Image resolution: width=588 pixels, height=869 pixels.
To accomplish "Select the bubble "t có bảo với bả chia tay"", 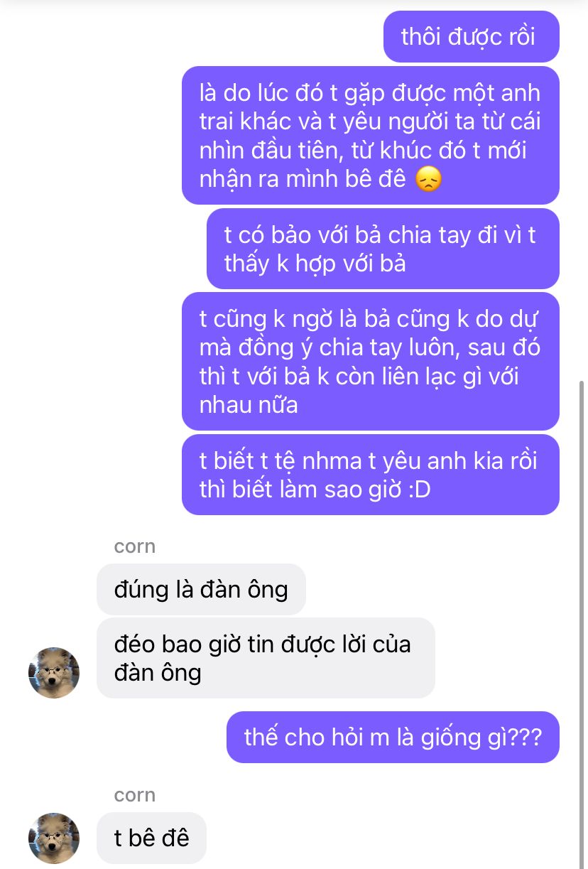I will click(x=383, y=249).
